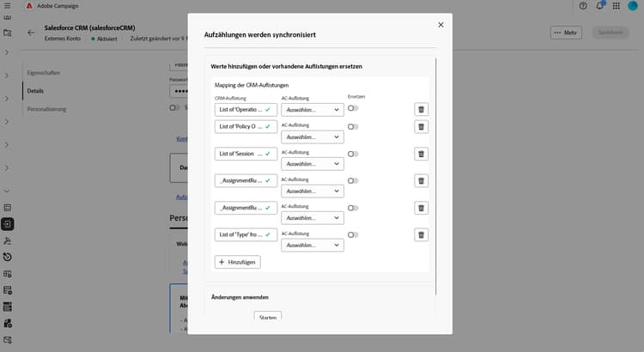
Task: Delete the second _AssignmentRu mapping row
Action: (421, 208)
